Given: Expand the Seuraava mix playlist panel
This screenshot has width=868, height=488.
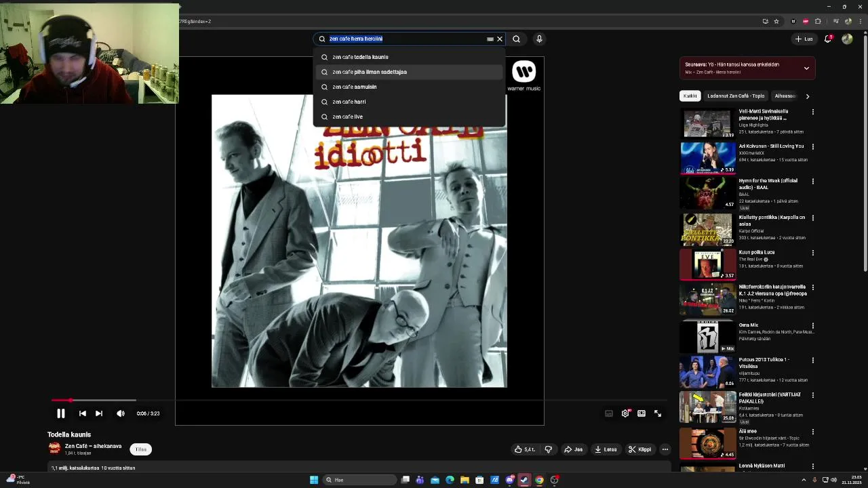Looking at the screenshot, I should point(806,68).
